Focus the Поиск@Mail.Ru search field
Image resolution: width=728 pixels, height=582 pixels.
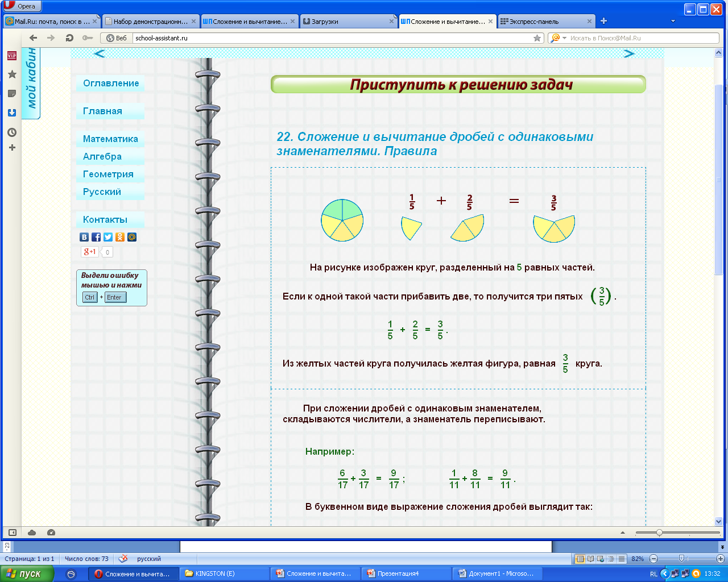[643, 38]
